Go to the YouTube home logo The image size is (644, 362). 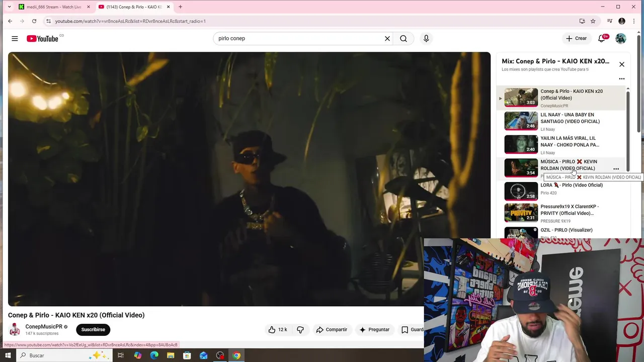(43, 39)
